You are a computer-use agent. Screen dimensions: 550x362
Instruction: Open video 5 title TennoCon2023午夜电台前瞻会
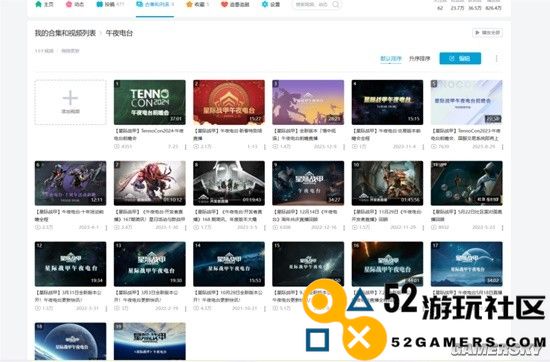466,134
